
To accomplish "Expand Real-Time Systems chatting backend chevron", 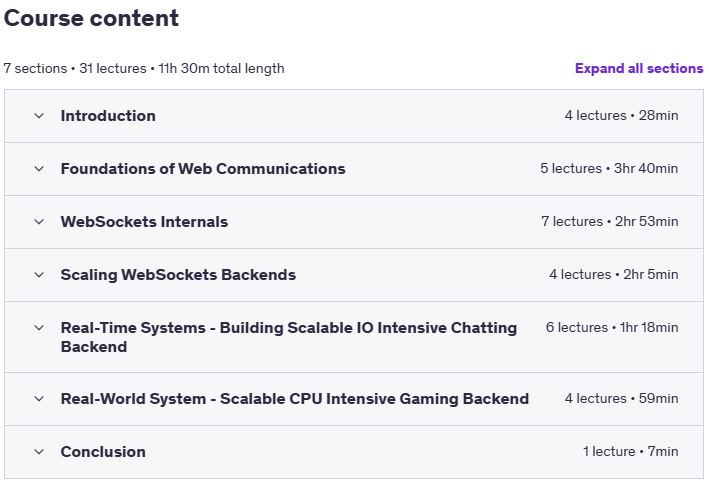I will 39,327.
